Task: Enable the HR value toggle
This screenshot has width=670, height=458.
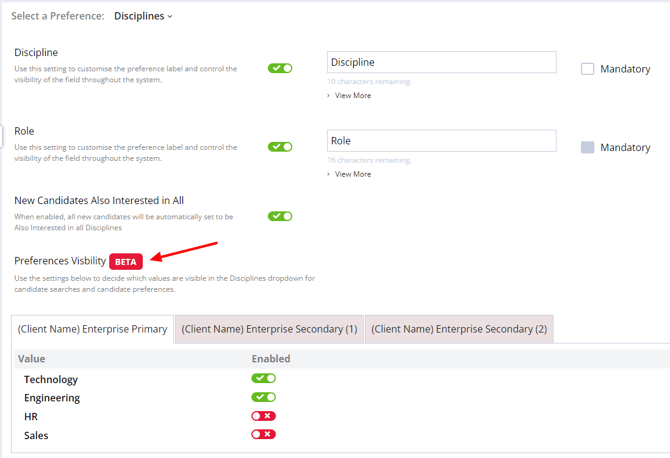Action: coord(263,416)
